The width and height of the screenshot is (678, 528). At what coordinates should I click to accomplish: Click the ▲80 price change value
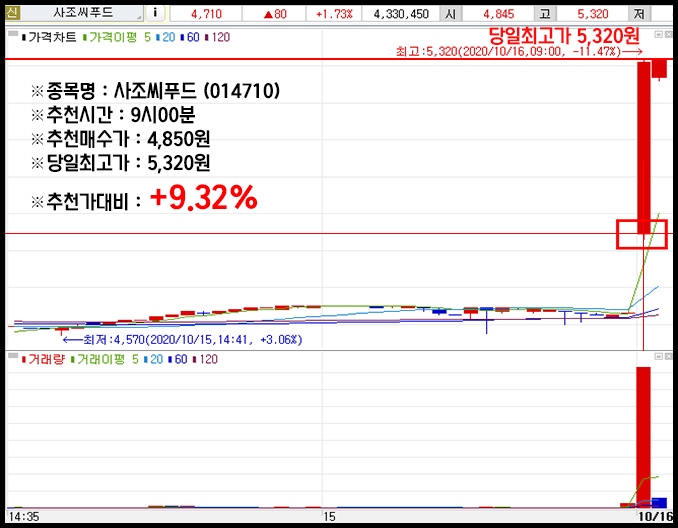[275, 14]
